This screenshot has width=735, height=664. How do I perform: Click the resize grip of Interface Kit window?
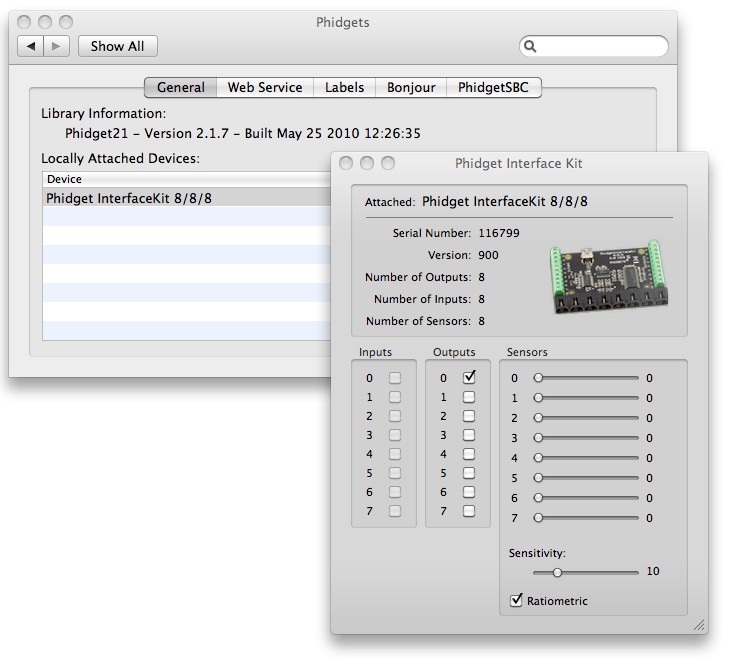[x=699, y=625]
